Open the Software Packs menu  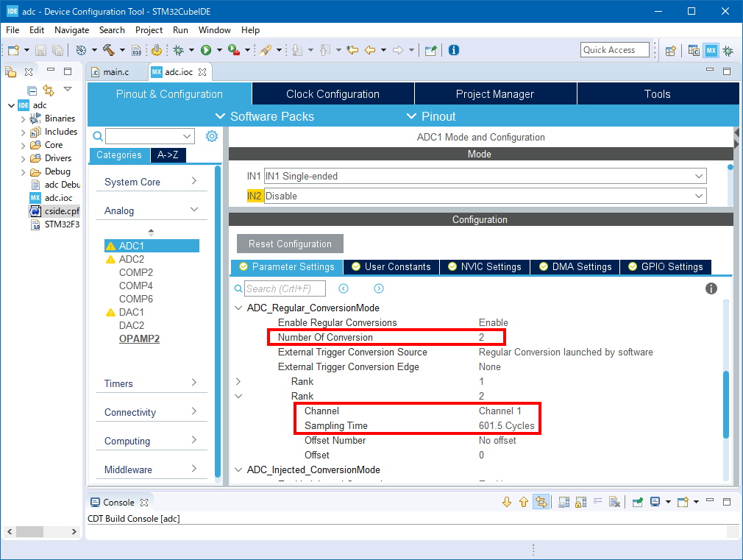[265, 117]
